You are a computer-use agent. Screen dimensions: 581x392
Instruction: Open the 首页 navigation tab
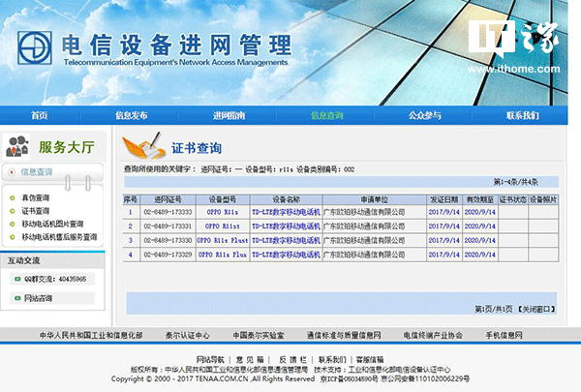(x=39, y=115)
